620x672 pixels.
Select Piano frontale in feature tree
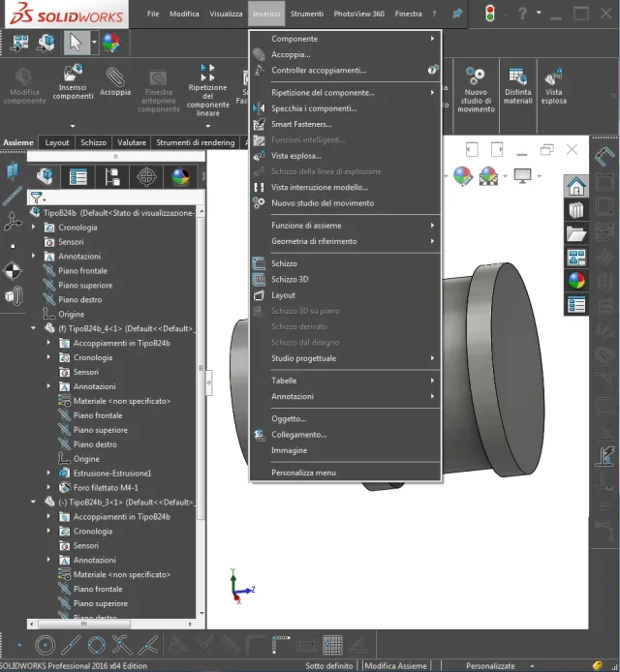82,271
